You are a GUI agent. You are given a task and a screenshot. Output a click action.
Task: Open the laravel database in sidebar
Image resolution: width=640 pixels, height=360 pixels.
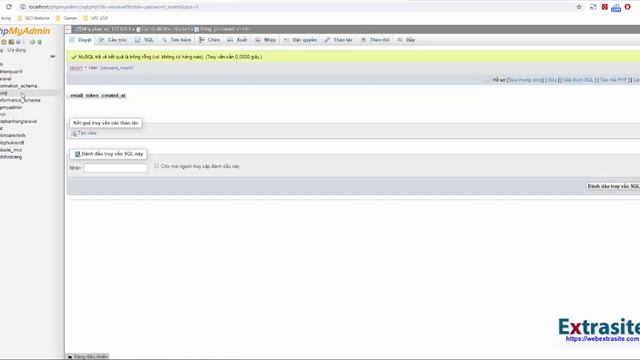click(x=6, y=79)
